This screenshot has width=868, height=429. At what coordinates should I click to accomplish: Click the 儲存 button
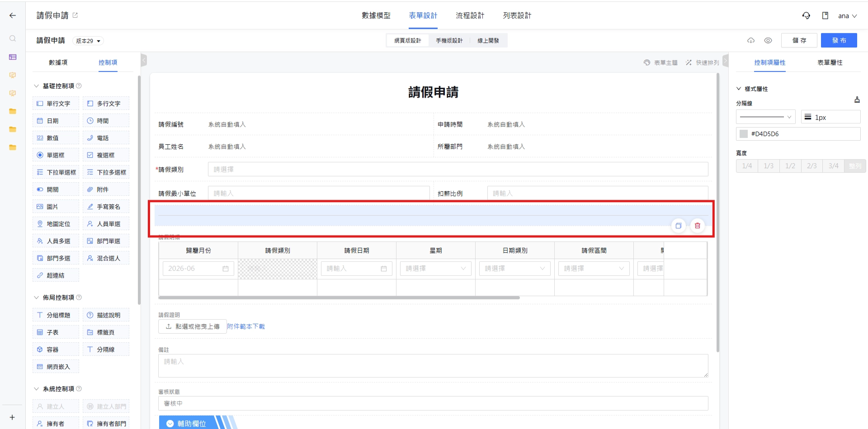[x=799, y=41]
